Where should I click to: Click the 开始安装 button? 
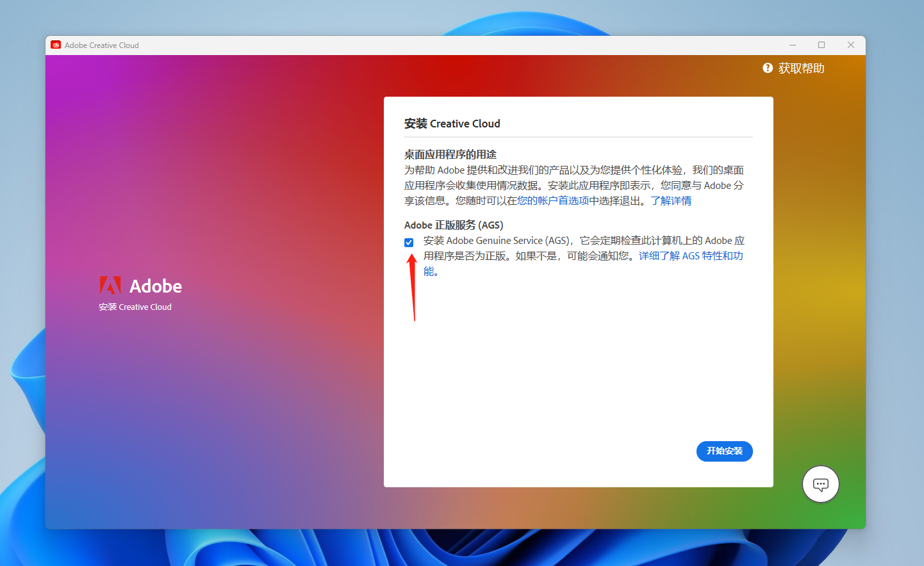pos(724,451)
